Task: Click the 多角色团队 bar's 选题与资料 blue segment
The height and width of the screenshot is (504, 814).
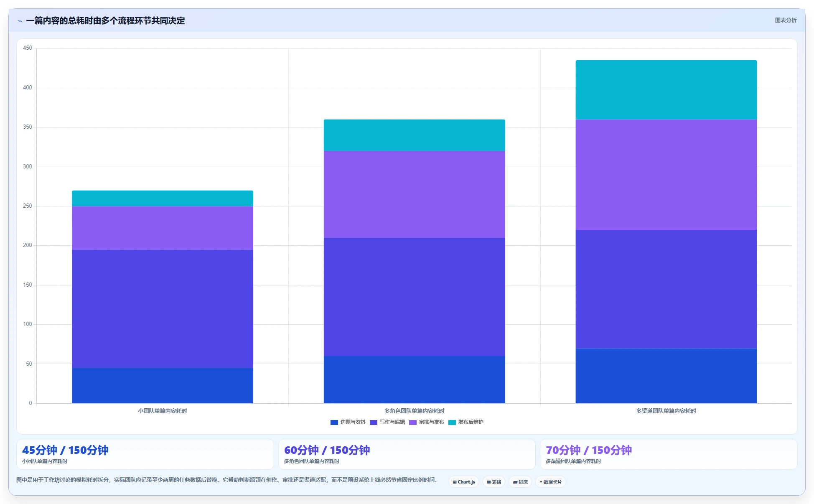Action: pyautogui.click(x=415, y=380)
